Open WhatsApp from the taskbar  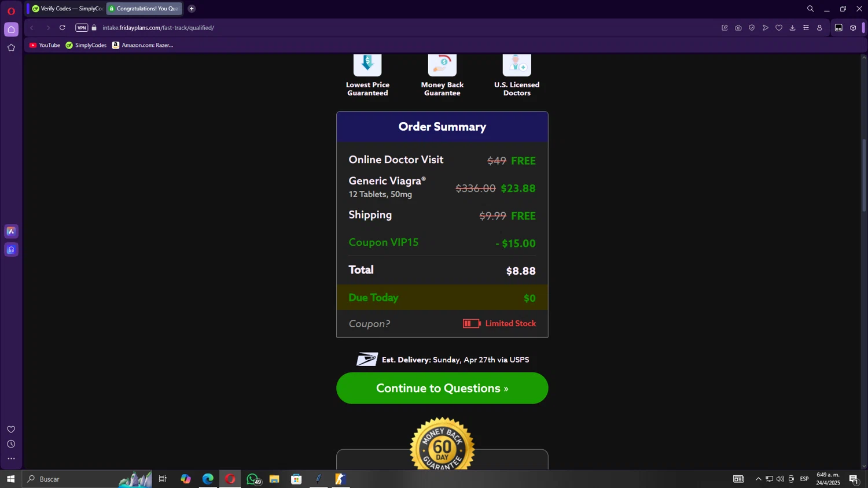pos(253,479)
